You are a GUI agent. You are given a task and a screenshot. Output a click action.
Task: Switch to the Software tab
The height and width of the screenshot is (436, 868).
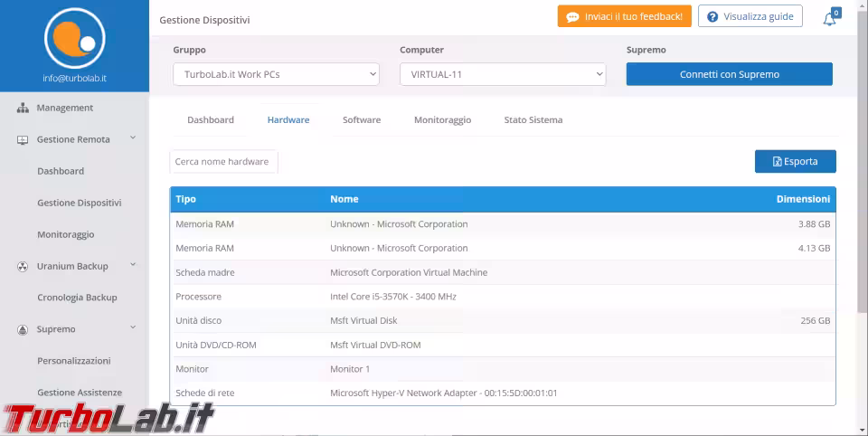(362, 119)
